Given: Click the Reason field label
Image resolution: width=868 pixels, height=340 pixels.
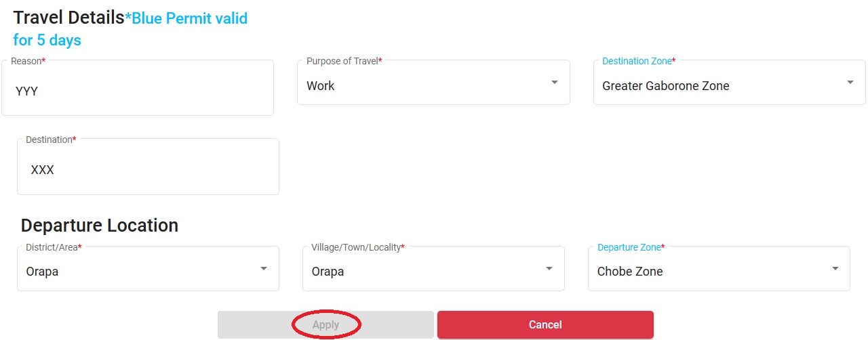Looking at the screenshot, I should [27, 61].
